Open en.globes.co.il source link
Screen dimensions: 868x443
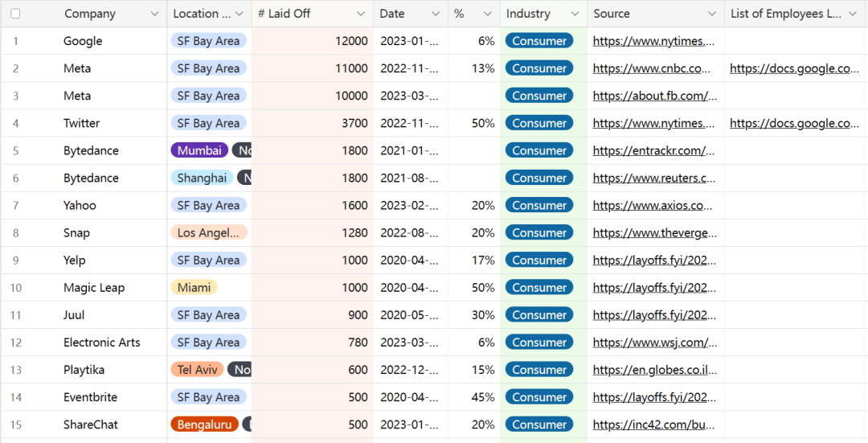(655, 370)
